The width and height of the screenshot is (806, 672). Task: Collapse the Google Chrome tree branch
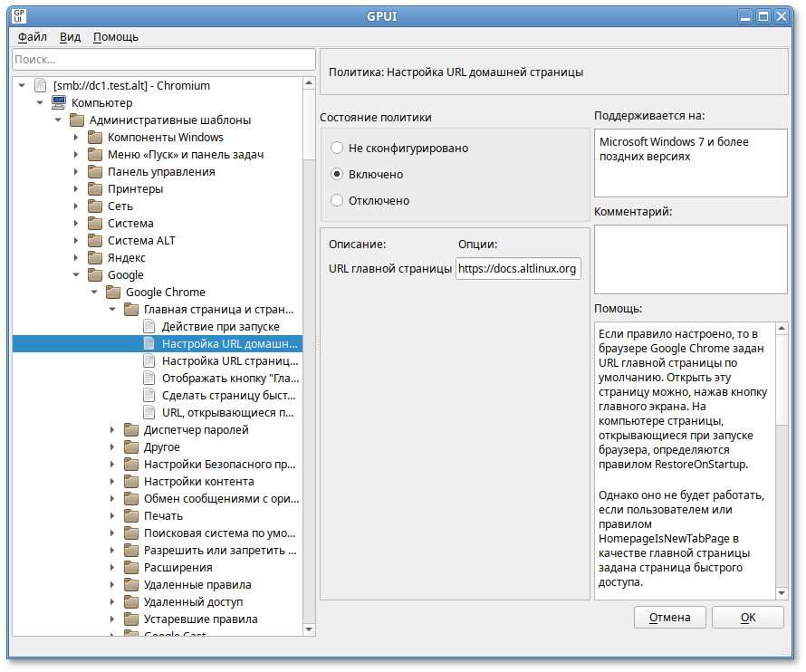(94, 292)
